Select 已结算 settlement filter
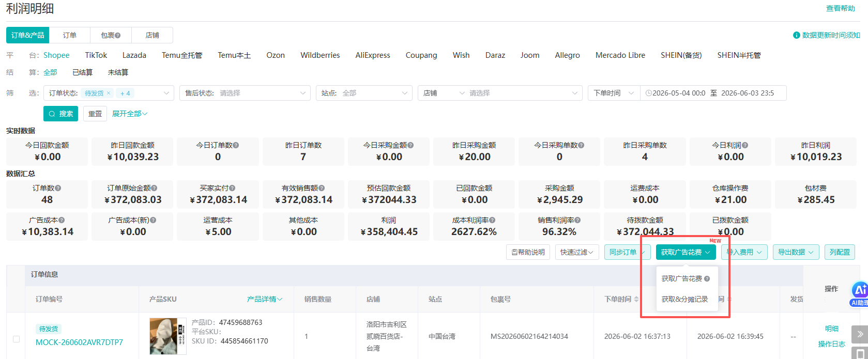This screenshot has width=868, height=359. (x=82, y=72)
